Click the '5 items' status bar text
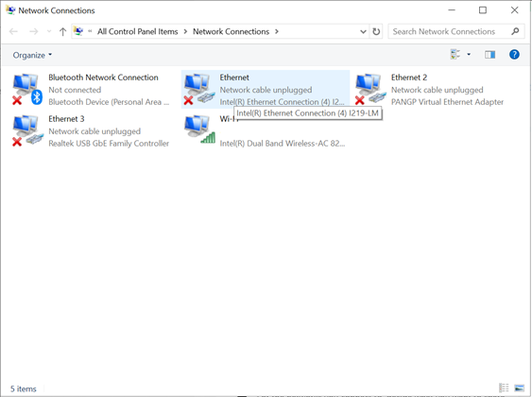The image size is (532, 397). [x=23, y=388]
